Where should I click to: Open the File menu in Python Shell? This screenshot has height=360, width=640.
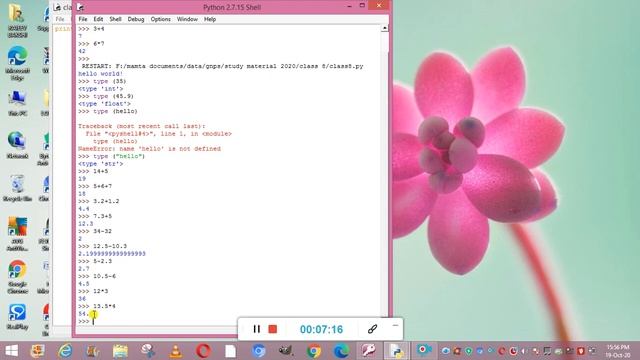click(x=83, y=19)
